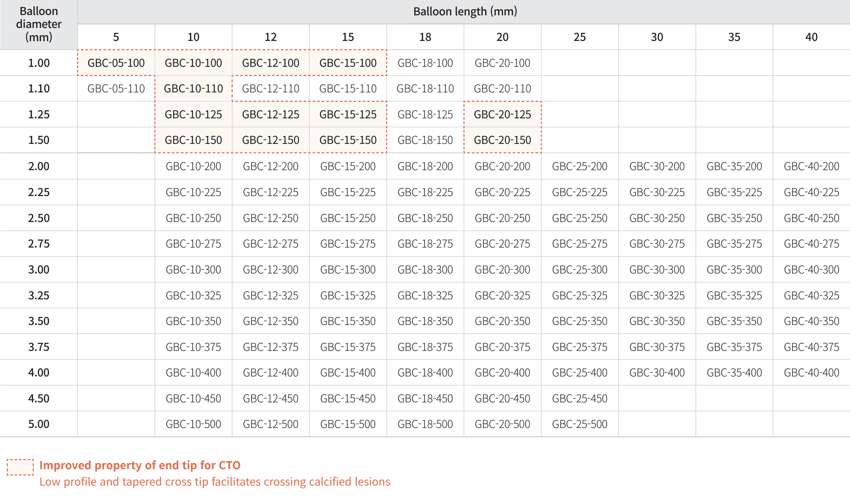This screenshot has height=504, width=850.
Task: Click the 4.50 diameter row label
Action: [x=39, y=399]
